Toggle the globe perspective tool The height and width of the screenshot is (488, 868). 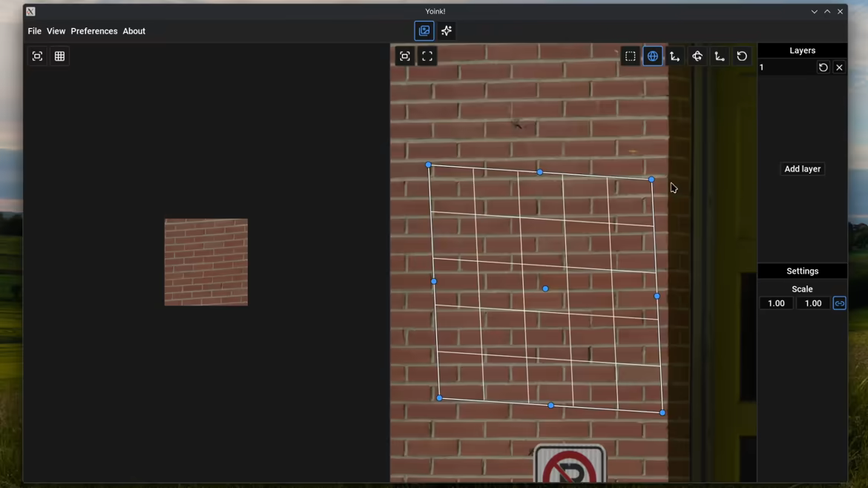[653, 56]
